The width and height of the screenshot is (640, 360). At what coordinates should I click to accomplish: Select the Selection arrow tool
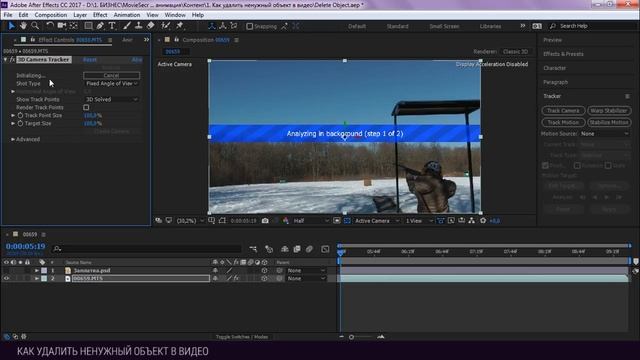(x=11, y=26)
